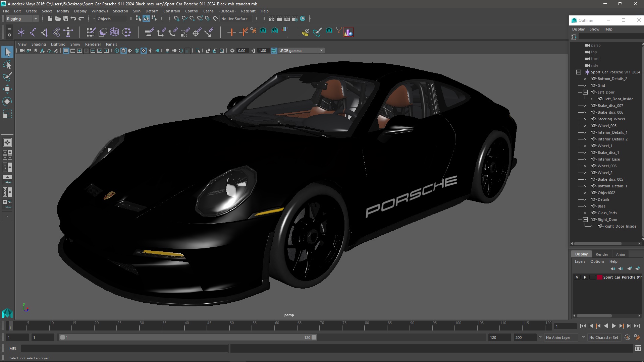Image resolution: width=644 pixels, height=362 pixels.
Task: Click the IK Handle shelf icon
Action: [45, 32]
